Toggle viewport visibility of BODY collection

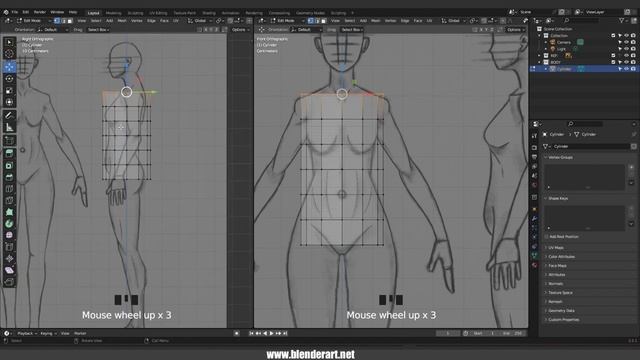627,62
